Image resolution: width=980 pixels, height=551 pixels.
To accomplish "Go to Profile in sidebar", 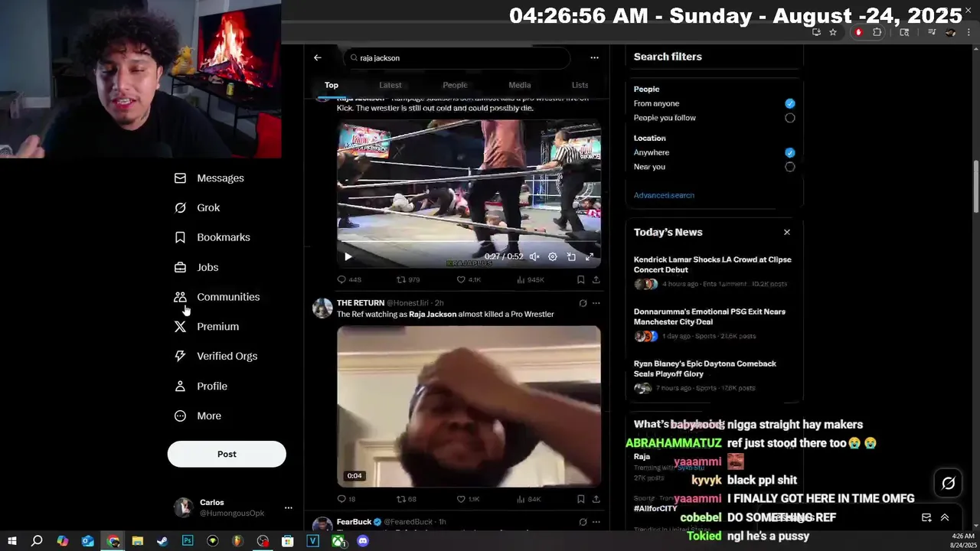I will click(x=201, y=386).
